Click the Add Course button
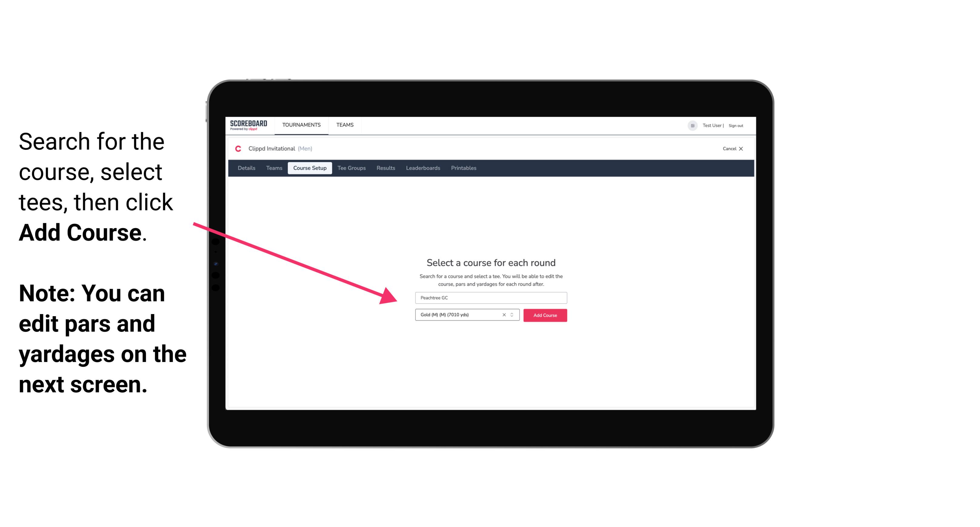This screenshot has width=980, height=527. click(544, 315)
